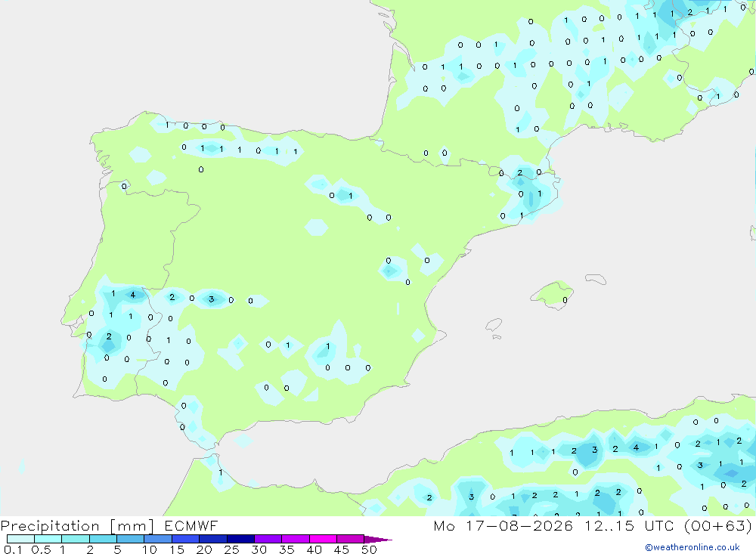Click the '1' value near Strait of Gibraltar
This screenshot has width=756, height=554.
220,472
